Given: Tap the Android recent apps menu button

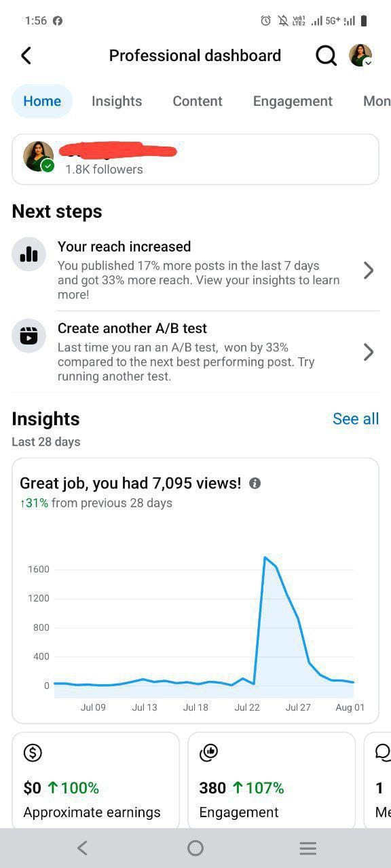Looking at the screenshot, I should (308, 848).
